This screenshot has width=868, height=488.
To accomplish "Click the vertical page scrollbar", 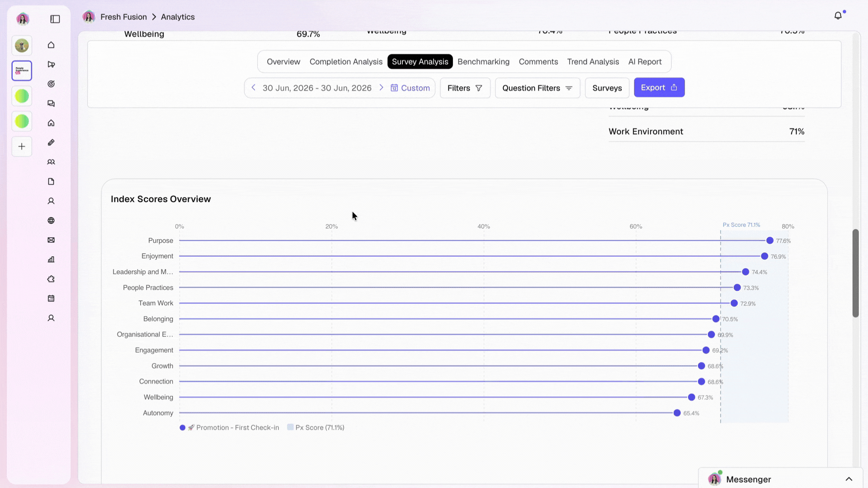I will pyautogui.click(x=855, y=273).
